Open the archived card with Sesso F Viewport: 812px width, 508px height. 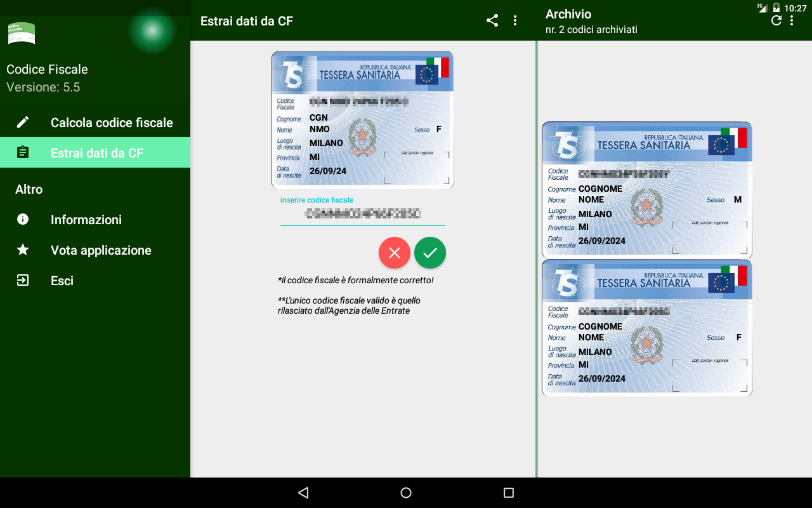pos(647,328)
